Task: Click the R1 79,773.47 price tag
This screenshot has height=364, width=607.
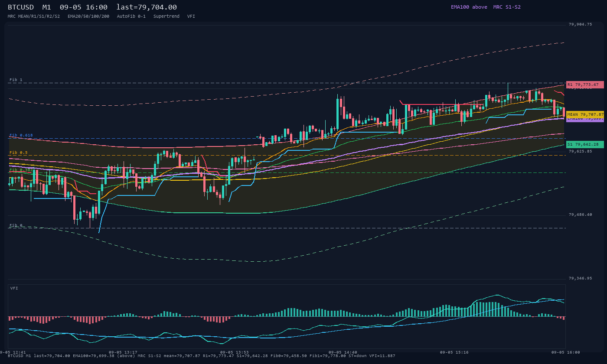Action: [585, 84]
